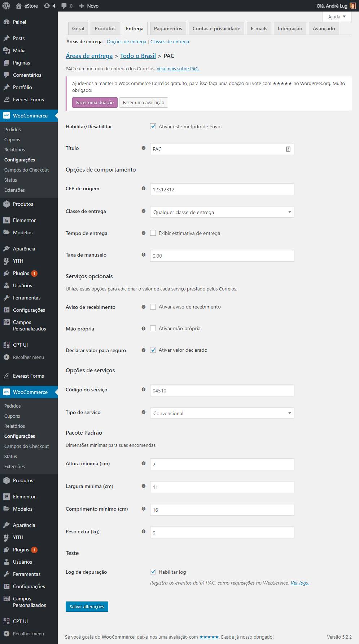Open the Integração tab
Image resolution: width=359 pixels, height=644 pixels.
(x=290, y=28)
